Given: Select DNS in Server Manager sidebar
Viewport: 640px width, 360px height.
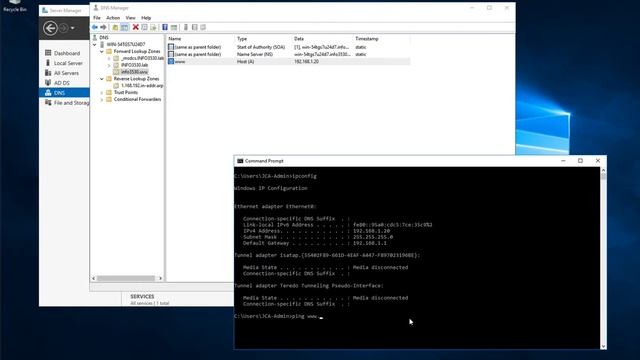Looking at the screenshot, I should tap(64, 93).
